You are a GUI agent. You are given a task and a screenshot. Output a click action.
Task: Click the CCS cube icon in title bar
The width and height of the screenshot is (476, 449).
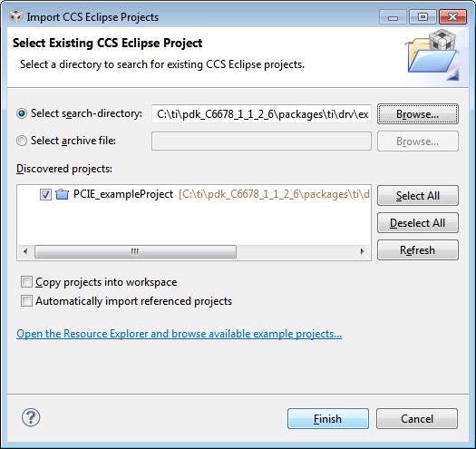click(15, 16)
